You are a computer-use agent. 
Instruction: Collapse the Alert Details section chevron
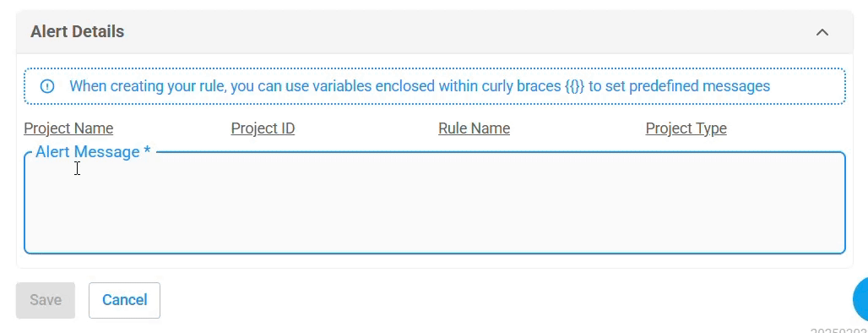[x=822, y=32]
